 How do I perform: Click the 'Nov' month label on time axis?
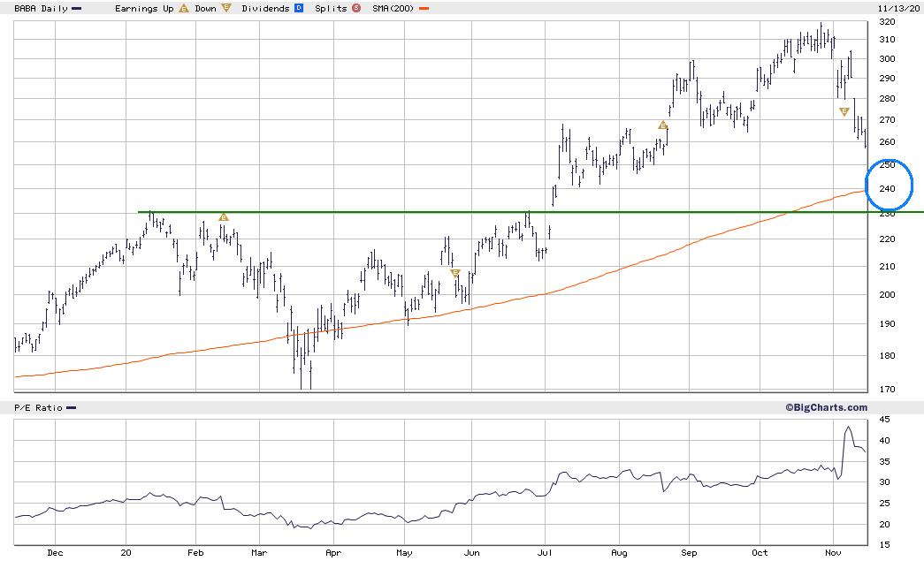[833, 553]
